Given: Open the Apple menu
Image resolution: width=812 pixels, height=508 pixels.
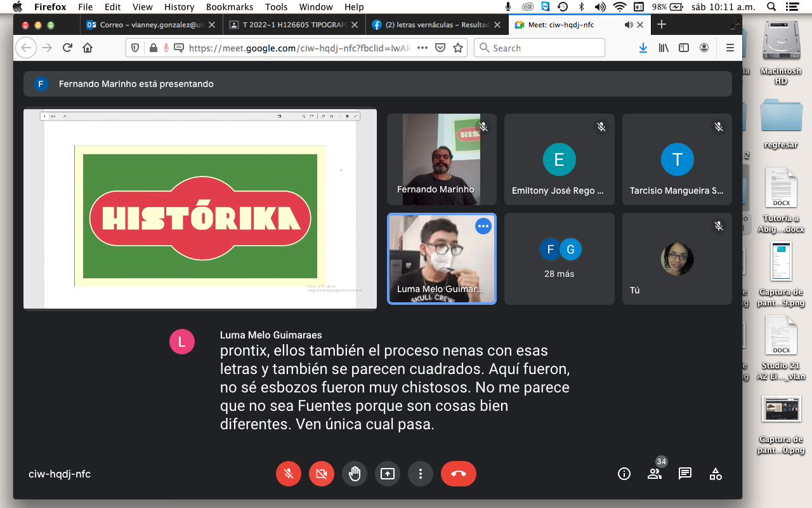Looking at the screenshot, I should point(17,7).
